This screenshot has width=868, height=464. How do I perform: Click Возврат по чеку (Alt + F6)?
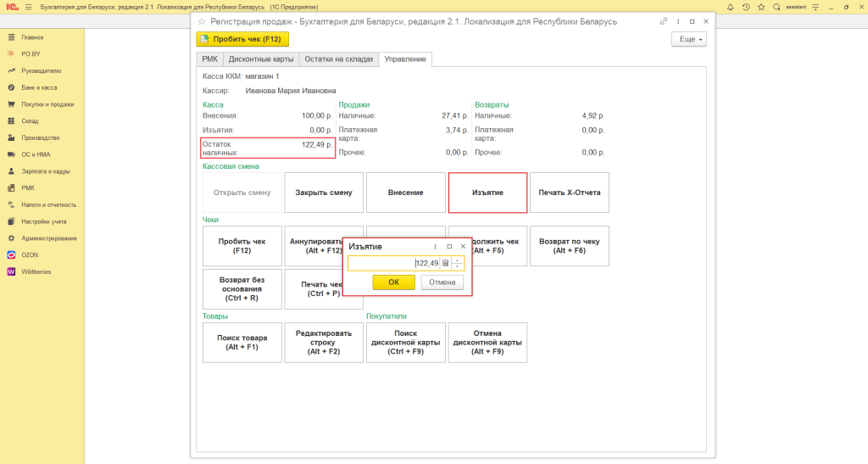click(570, 246)
